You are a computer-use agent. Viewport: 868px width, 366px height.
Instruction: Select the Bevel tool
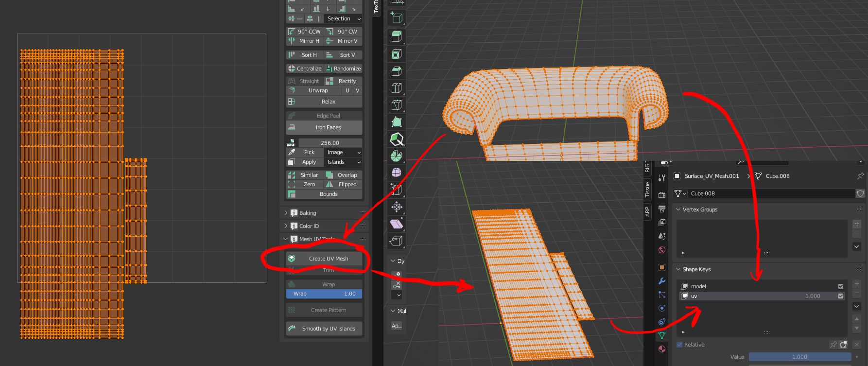pyautogui.click(x=397, y=71)
